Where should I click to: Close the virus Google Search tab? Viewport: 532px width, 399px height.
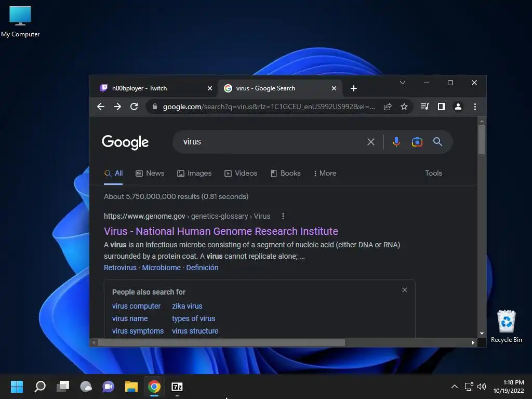coord(334,88)
